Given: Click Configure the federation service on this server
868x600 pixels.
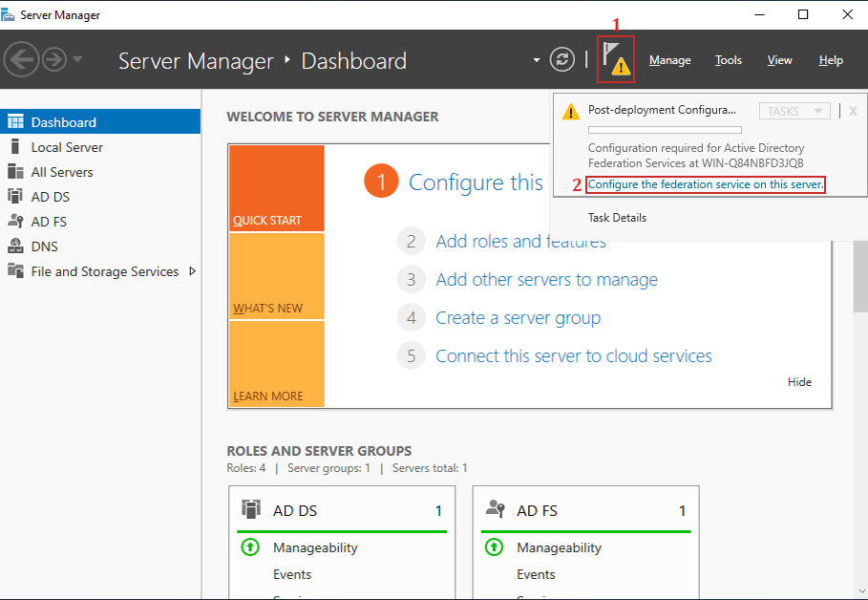Looking at the screenshot, I should point(706,184).
